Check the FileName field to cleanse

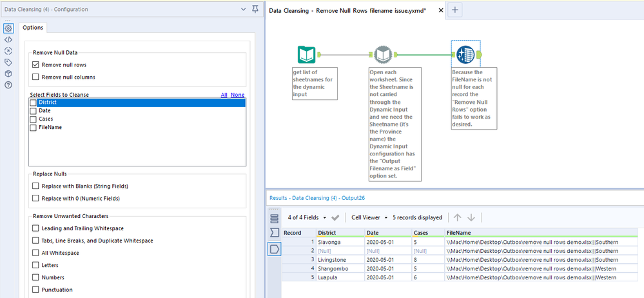coord(33,128)
